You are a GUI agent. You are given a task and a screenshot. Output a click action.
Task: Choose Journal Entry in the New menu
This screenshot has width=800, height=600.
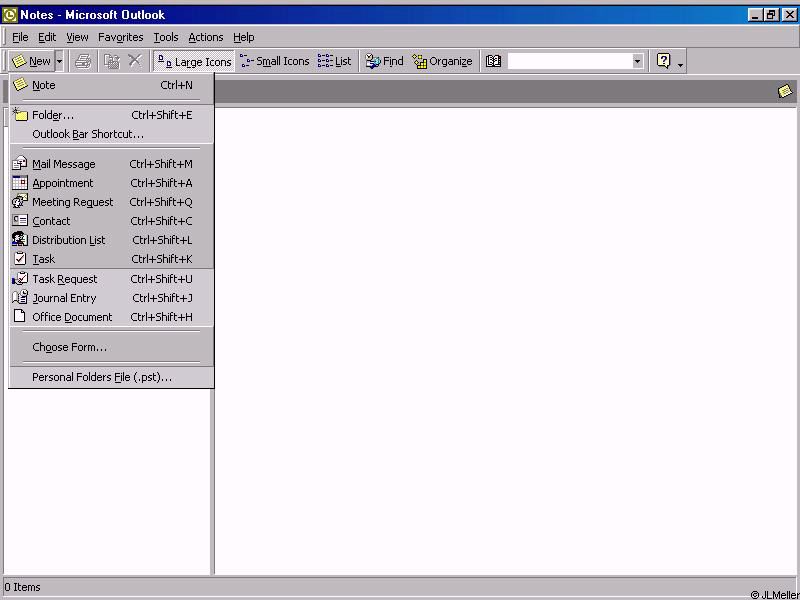tap(64, 298)
